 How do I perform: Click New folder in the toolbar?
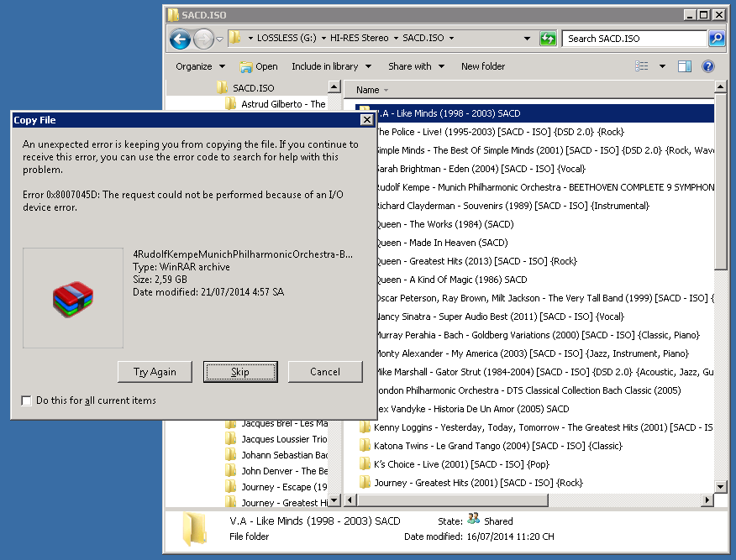click(483, 66)
